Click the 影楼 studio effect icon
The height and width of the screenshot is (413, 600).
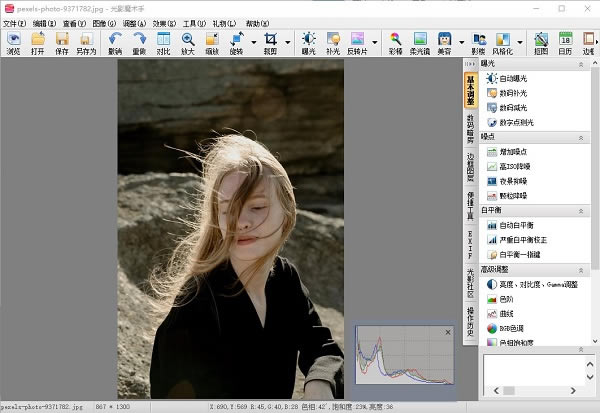pyautogui.click(x=478, y=43)
